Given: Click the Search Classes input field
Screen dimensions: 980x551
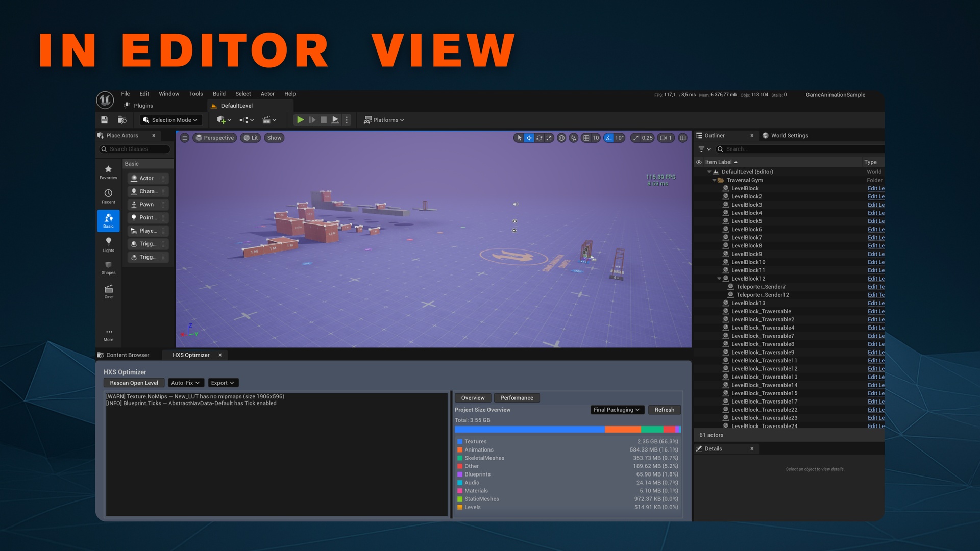Looking at the screenshot, I should pos(135,149).
